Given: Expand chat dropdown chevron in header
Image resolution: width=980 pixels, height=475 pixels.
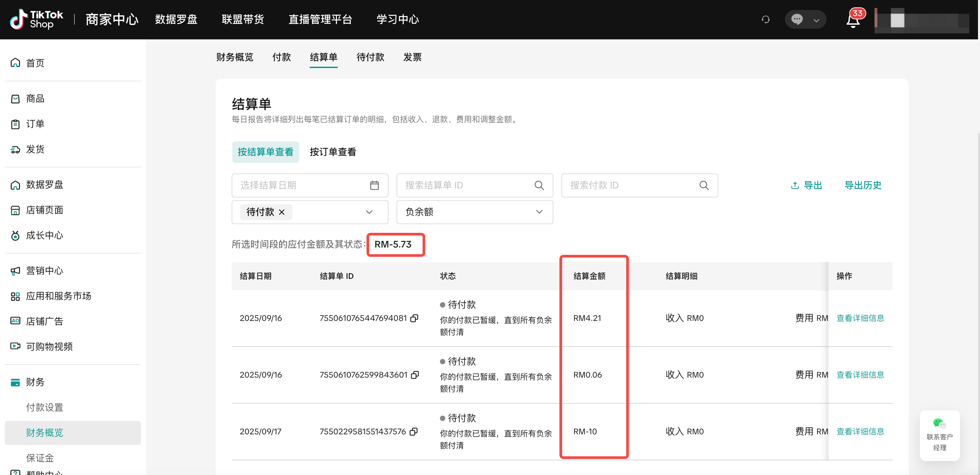Looking at the screenshot, I should coord(816,20).
